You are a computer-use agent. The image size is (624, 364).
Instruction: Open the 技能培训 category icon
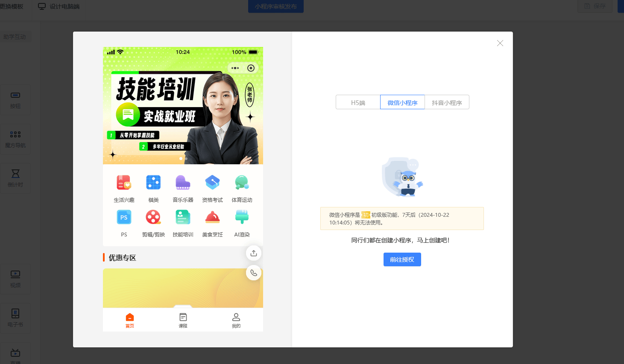(x=183, y=217)
